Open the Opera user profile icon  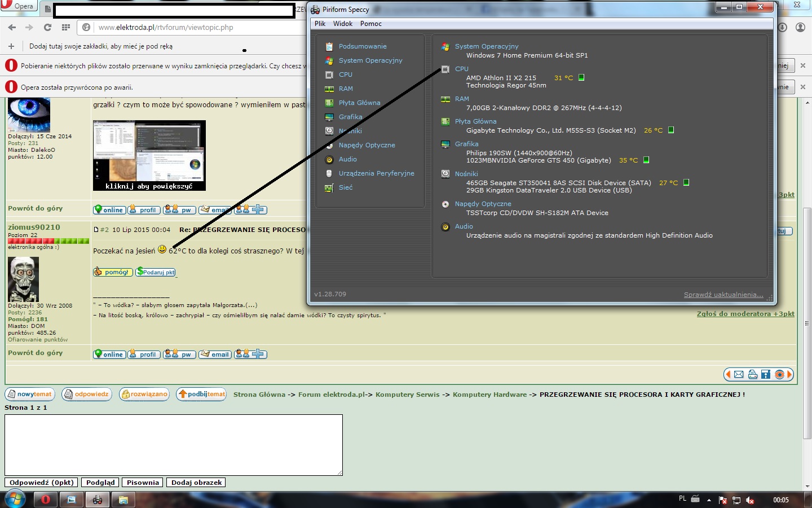(x=800, y=27)
